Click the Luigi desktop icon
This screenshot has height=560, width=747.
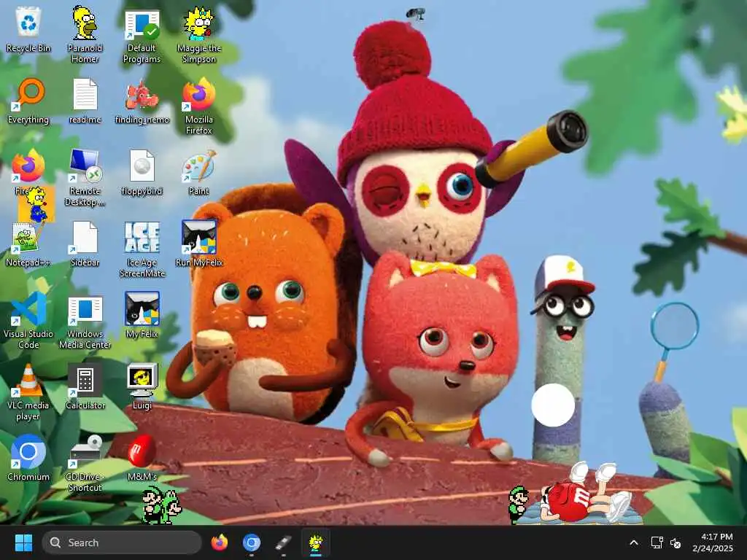pos(142,386)
